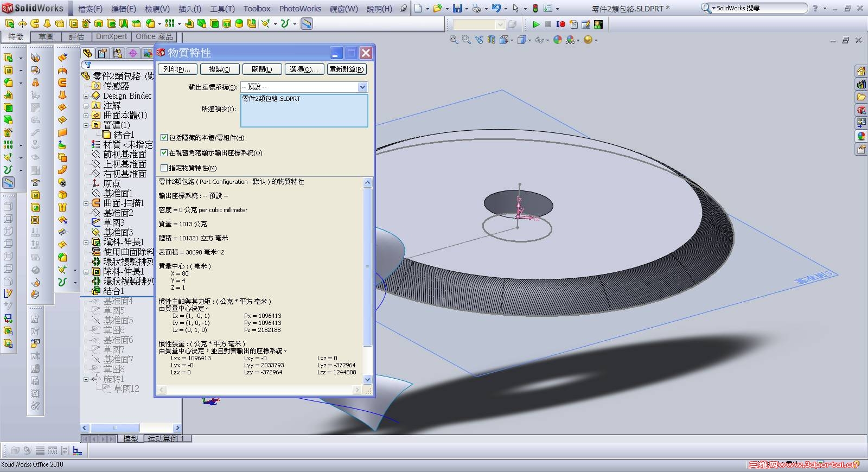Image resolution: width=868 pixels, height=472 pixels.
Task: Click the 複製(C) button
Action: 220,69
